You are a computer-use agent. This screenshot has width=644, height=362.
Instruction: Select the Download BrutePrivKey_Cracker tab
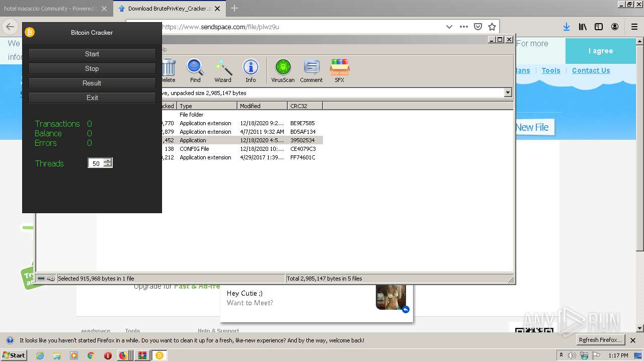pos(169,9)
